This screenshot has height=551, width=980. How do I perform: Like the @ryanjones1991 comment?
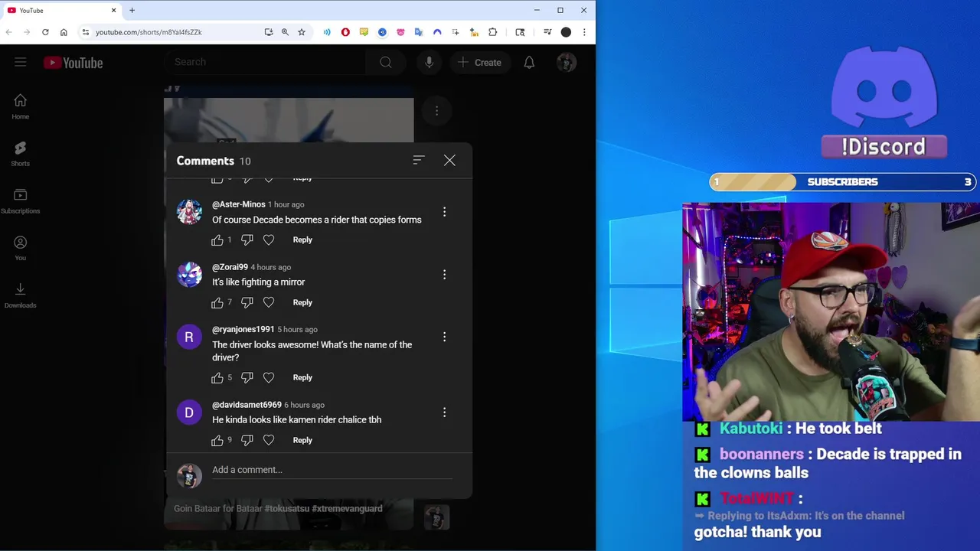(x=217, y=378)
